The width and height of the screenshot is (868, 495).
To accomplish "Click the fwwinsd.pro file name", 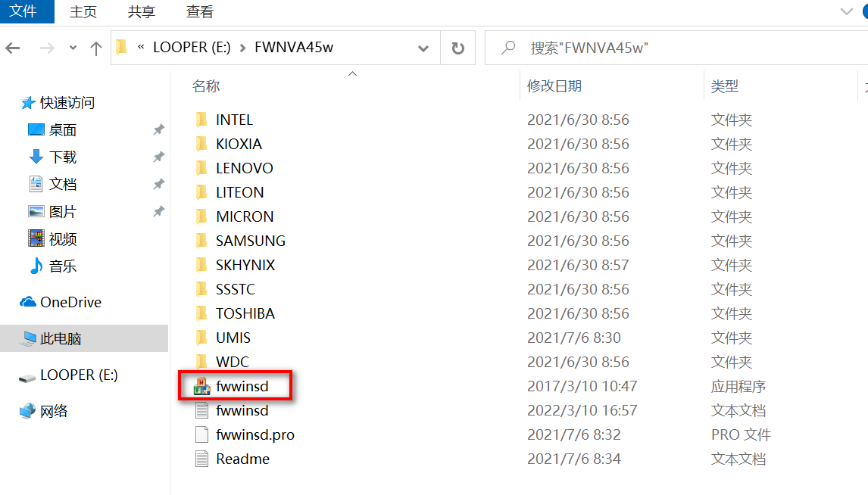I will [254, 434].
